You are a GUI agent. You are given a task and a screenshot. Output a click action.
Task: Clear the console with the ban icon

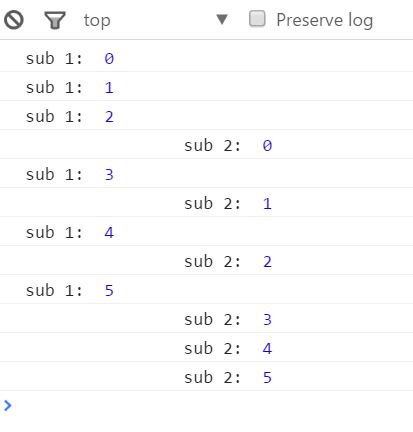click(14, 20)
